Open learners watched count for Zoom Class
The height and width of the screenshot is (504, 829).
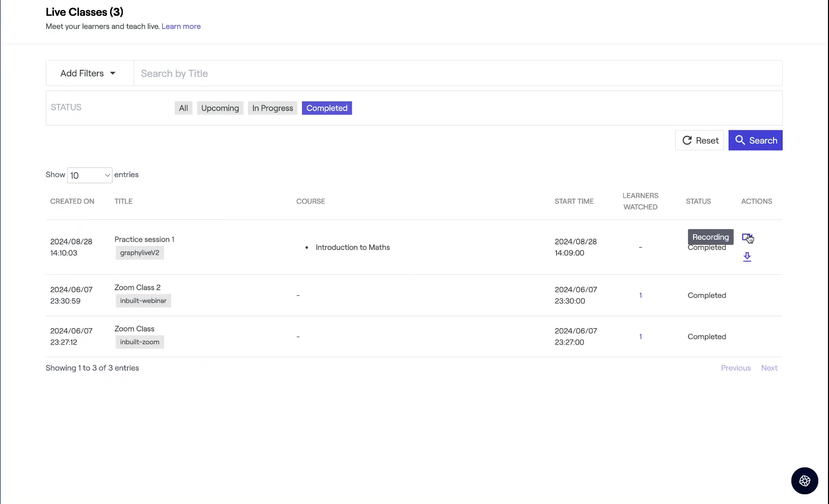[640, 337]
